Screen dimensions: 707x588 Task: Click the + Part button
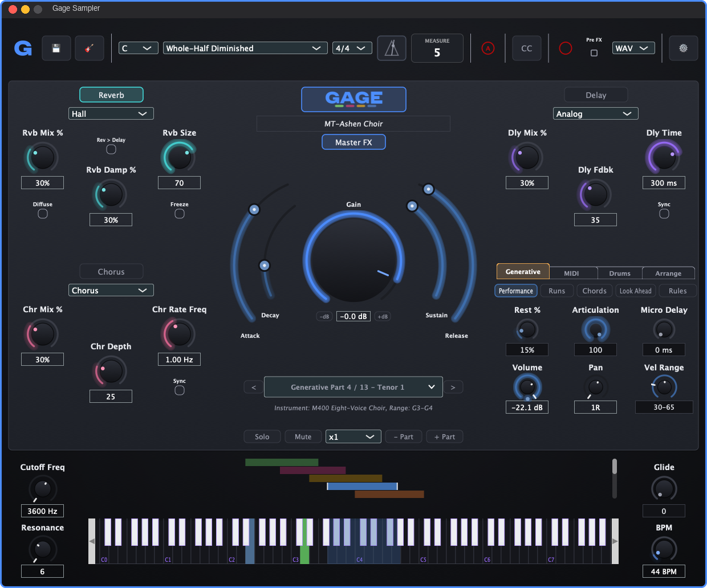point(445,437)
